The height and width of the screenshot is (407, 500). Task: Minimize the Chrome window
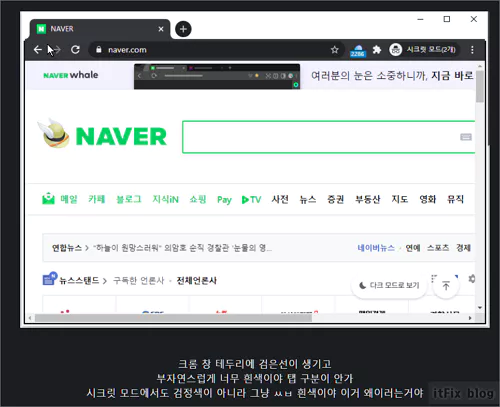click(x=421, y=19)
